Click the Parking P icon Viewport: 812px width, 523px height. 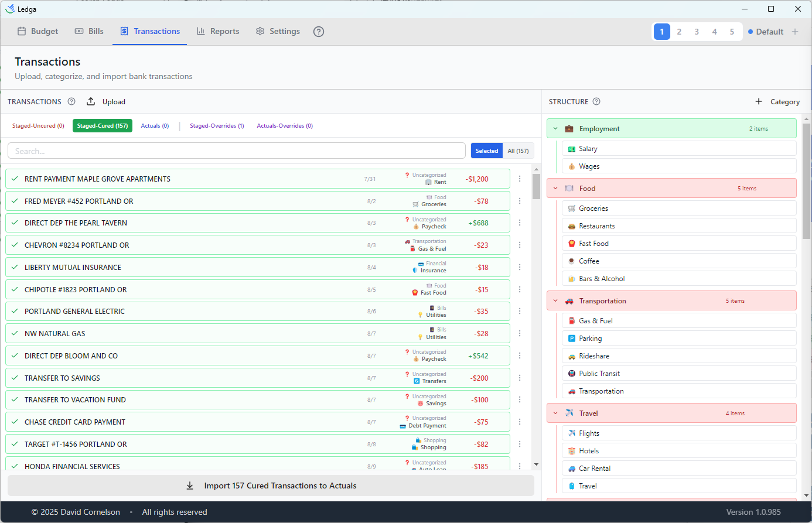coord(571,339)
